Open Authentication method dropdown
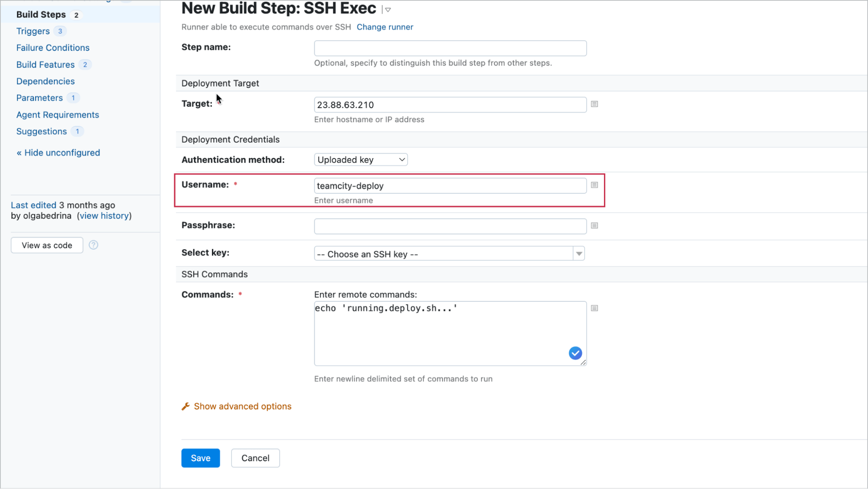This screenshot has height=489, width=868. (360, 160)
